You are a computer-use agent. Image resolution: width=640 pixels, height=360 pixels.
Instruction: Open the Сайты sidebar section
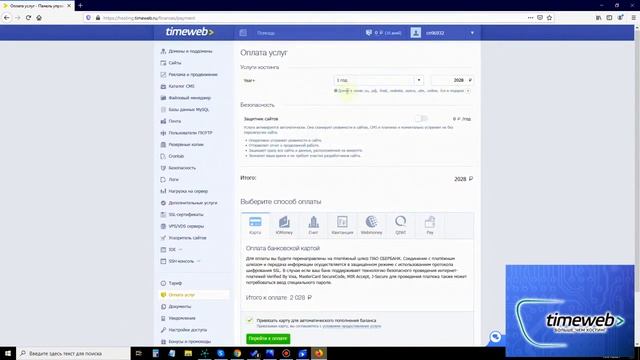pos(171,63)
